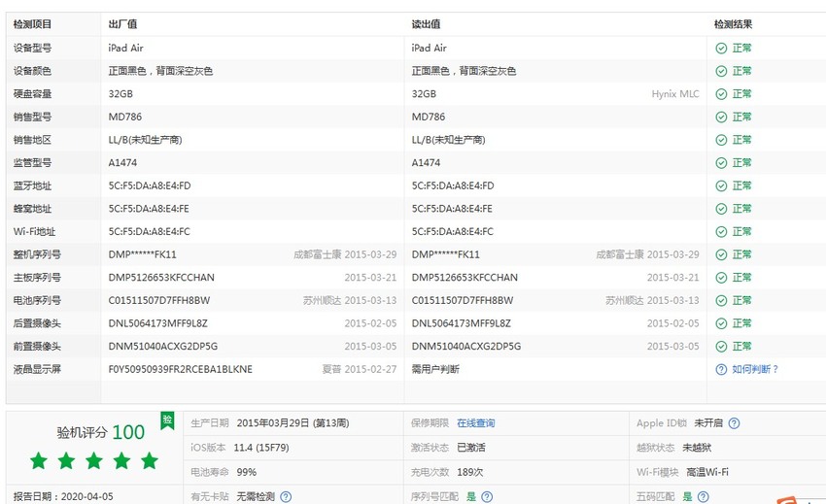The image size is (826, 504).
Task: Click help icon beside 序列号匹配 是
Action: tap(487, 496)
